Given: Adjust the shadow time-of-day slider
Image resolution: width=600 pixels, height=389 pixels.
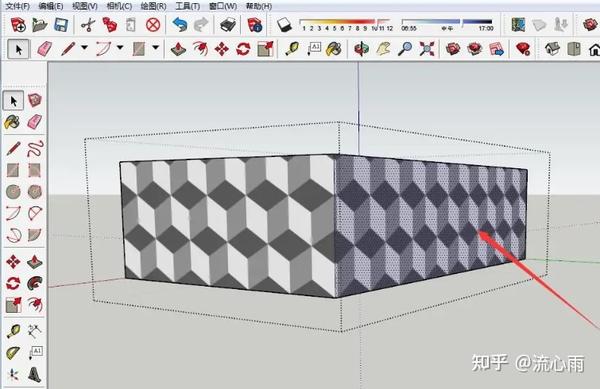Looking at the screenshot, I should point(447,22).
